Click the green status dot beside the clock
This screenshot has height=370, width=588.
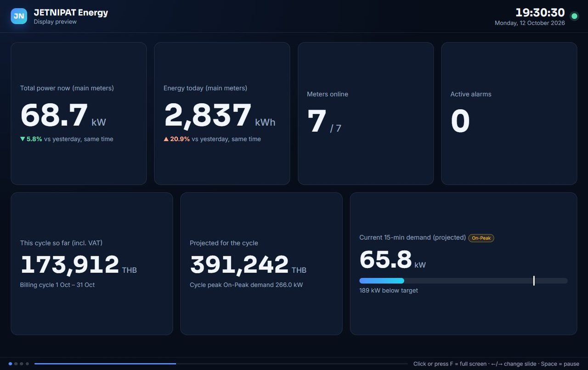[574, 16]
